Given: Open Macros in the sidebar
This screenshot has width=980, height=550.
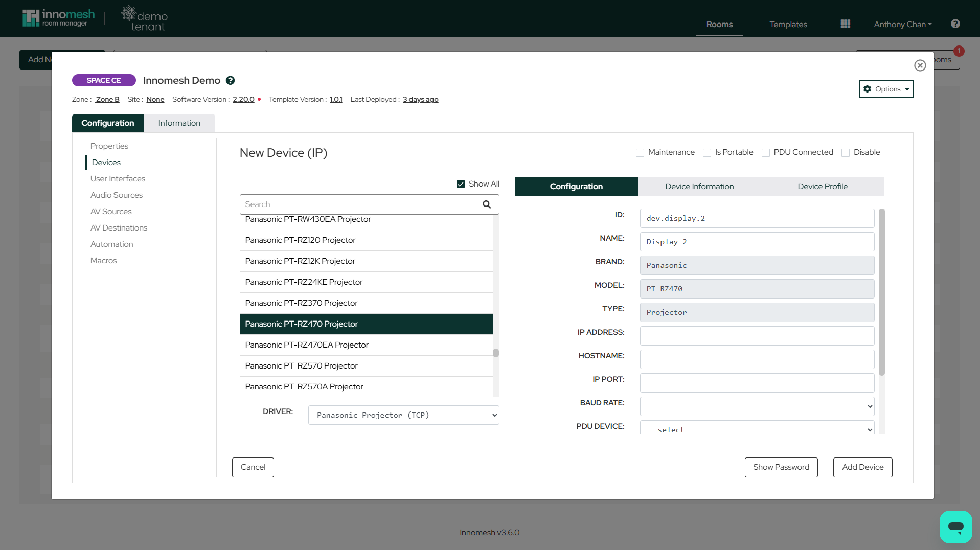Looking at the screenshot, I should (x=103, y=261).
